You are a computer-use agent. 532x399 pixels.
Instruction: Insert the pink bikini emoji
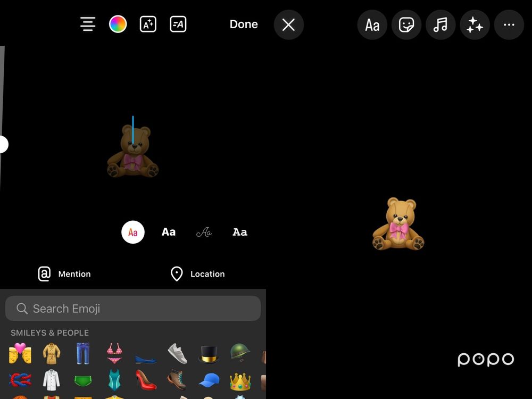click(114, 353)
